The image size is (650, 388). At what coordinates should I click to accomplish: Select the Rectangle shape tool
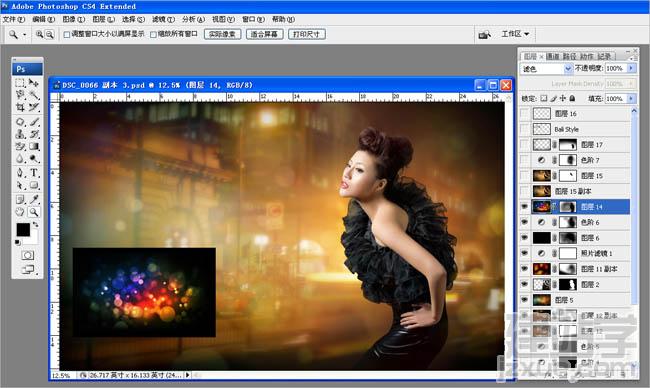(34, 185)
